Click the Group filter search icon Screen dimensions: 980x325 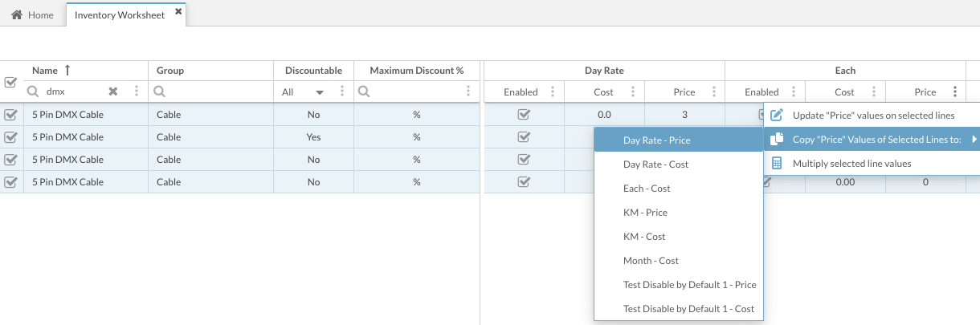[x=161, y=91]
